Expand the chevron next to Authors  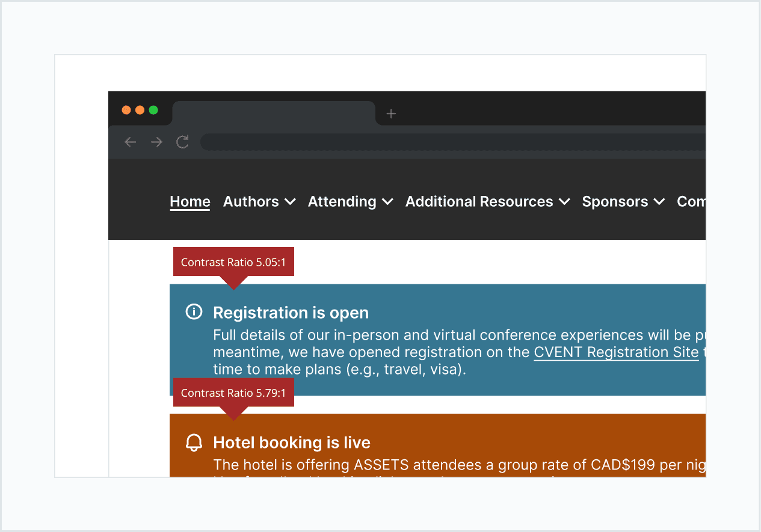coord(290,202)
